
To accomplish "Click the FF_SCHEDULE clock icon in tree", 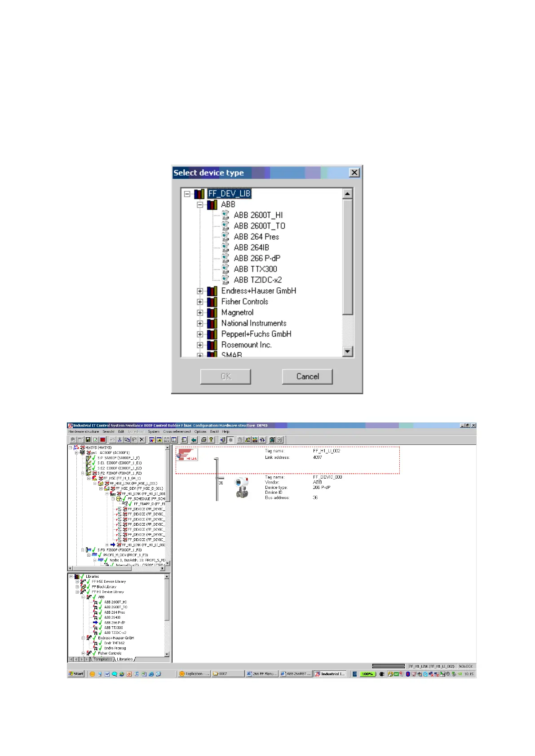I will pyautogui.click(x=119, y=498).
